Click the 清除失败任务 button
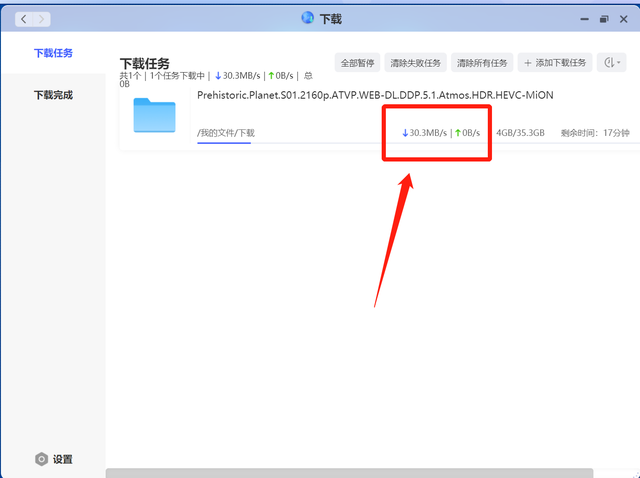 tap(416, 63)
